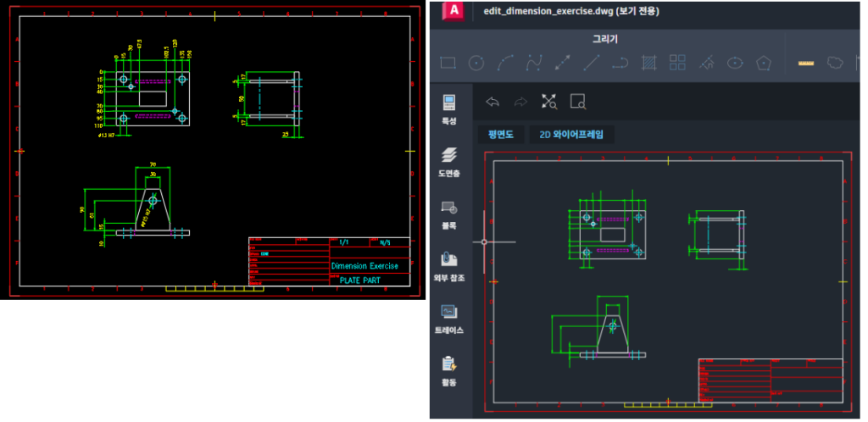The height and width of the screenshot is (422, 868).
Task: Click the Undo arrow
Action: (492, 103)
